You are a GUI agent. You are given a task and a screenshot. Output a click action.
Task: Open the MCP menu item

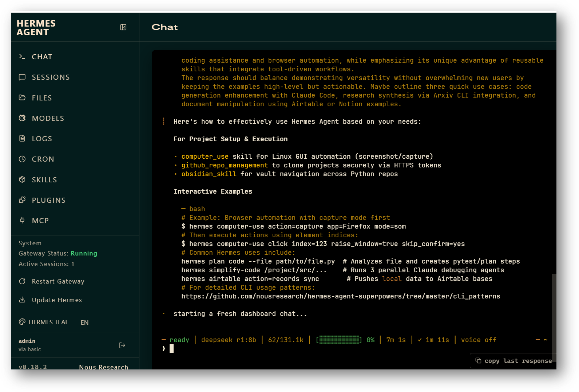click(x=75, y=221)
